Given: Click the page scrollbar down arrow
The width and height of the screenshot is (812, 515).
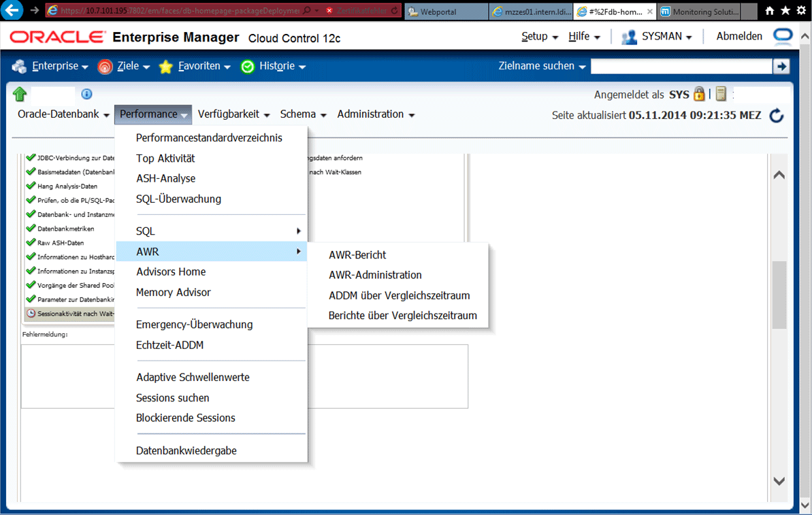Looking at the screenshot, I should 779,481.
